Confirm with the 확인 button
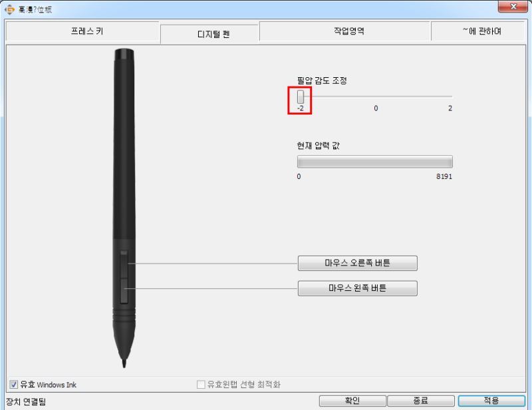532x410 pixels. (x=352, y=401)
